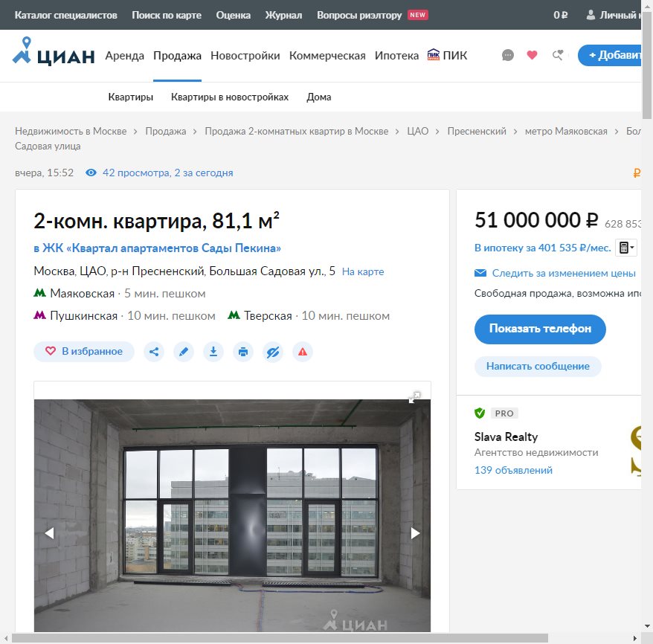This screenshot has width=653, height=644.
Task: Click the pencil note icon
Action: pyautogui.click(x=184, y=352)
